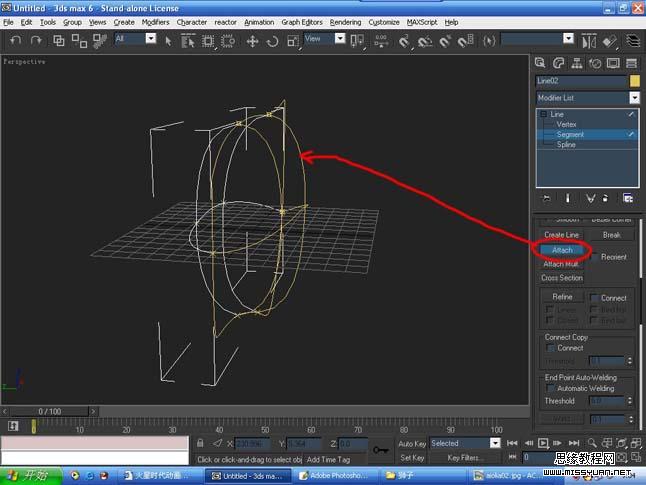The height and width of the screenshot is (485, 646).
Task: Click the Line02 object name field
Action: coord(581,81)
